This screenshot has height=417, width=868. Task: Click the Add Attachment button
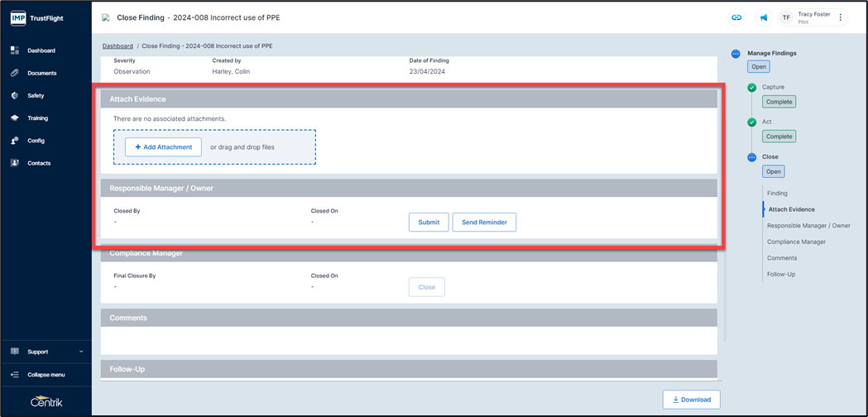click(x=163, y=147)
